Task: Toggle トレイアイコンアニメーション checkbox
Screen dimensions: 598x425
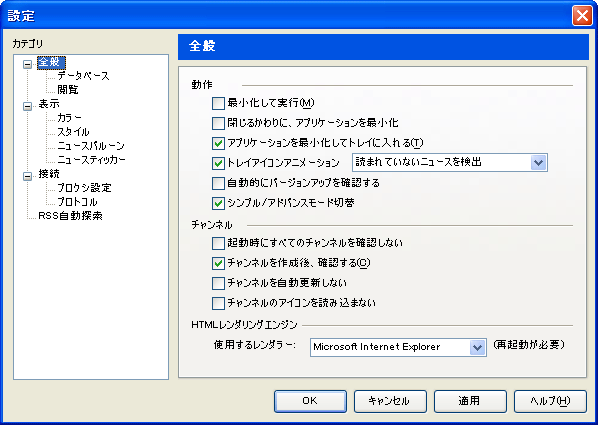Action: tap(218, 163)
